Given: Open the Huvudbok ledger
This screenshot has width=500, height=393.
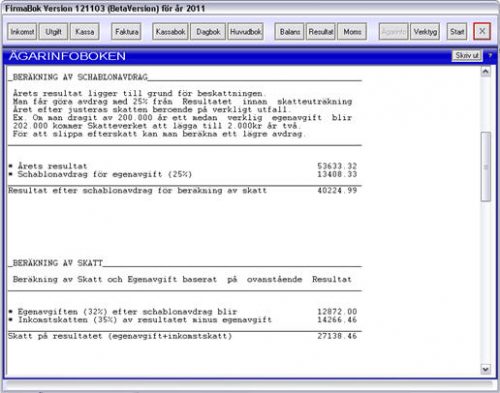Looking at the screenshot, I should pos(246,32).
